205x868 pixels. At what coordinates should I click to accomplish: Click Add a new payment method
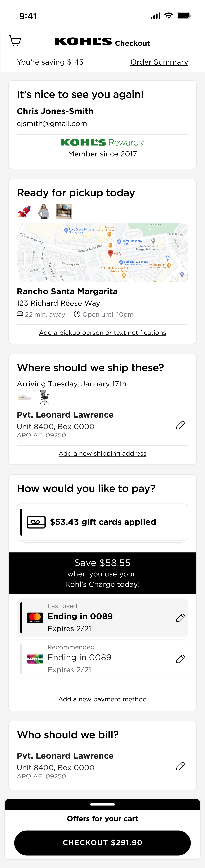tap(102, 699)
